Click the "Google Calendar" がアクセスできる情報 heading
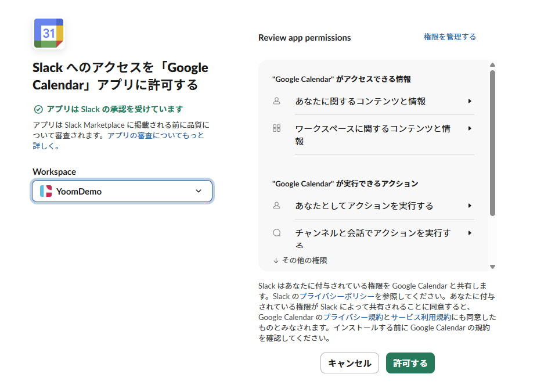Image resolution: width=537 pixels, height=392 pixels. 341,79
